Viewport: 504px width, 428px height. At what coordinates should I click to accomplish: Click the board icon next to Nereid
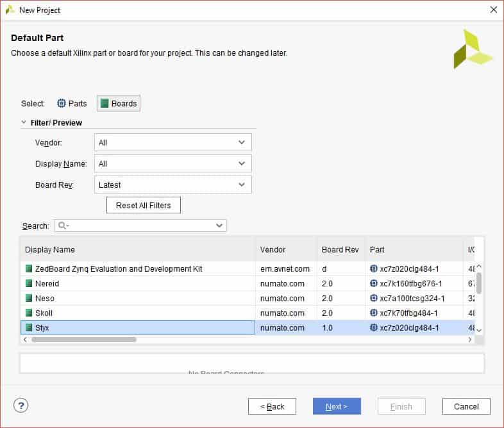pyautogui.click(x=29, y=283)
